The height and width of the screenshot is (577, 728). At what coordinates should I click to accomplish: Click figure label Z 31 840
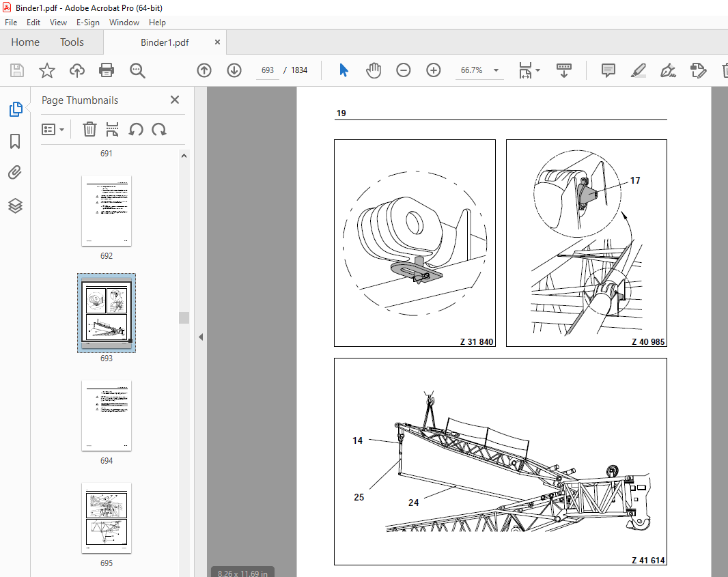coord(477,341)
